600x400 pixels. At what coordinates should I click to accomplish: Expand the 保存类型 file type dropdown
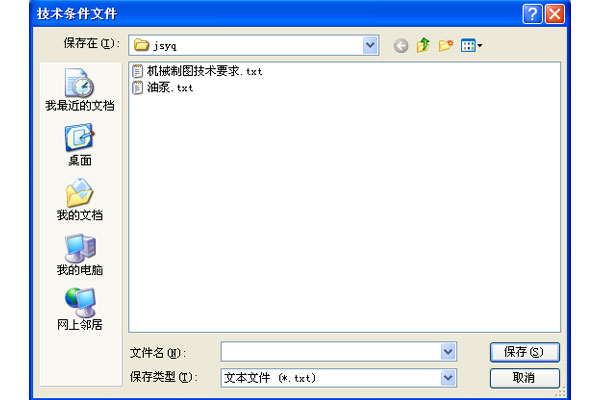pyautogui.click(x=448, y=378)
